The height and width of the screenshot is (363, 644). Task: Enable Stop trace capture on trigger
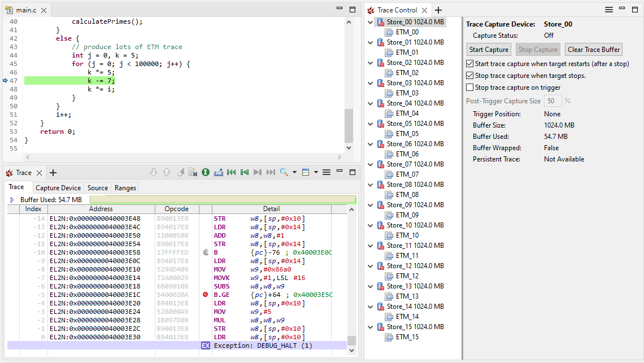[470, 88]
